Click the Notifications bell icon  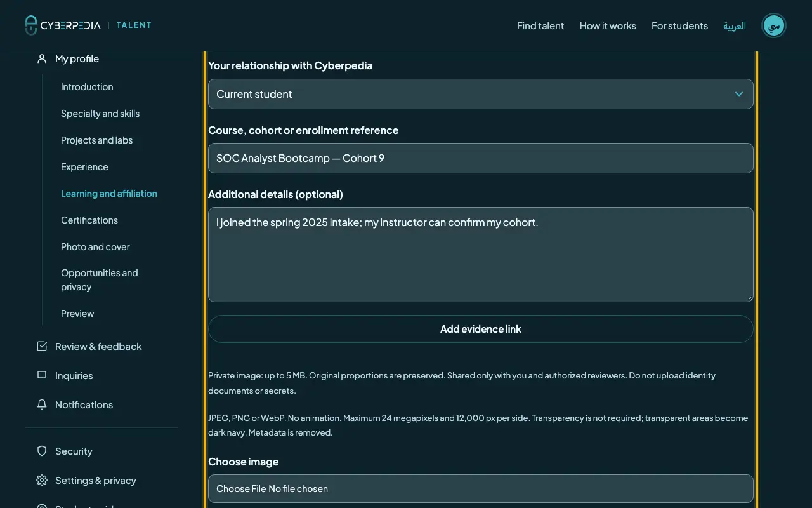coord(42,404)
